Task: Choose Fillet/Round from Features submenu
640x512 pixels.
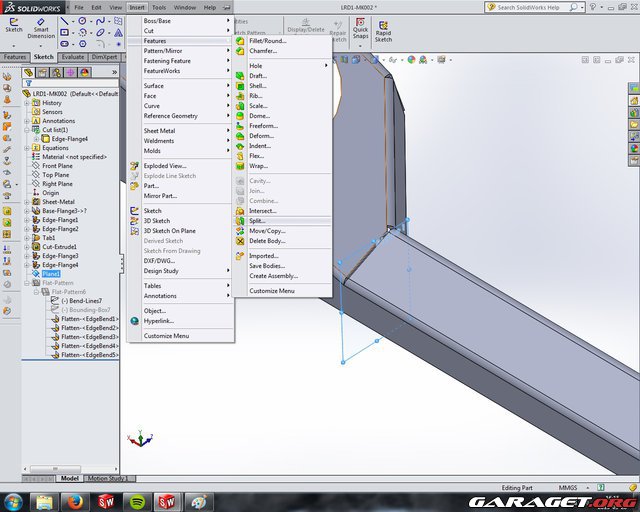Action: pos(268,41)
